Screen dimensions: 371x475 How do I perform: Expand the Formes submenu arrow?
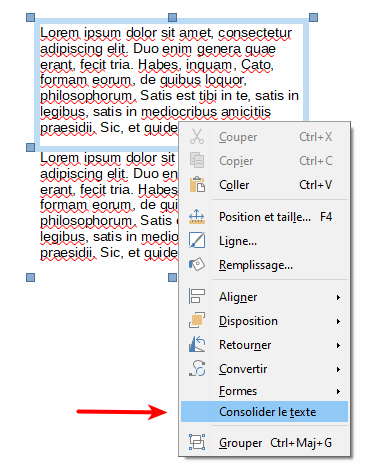coord(338,391)
